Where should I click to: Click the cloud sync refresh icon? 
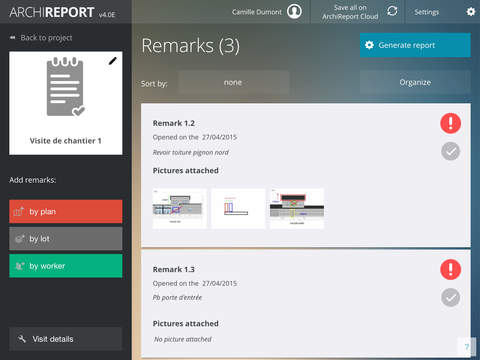[392, 11]
